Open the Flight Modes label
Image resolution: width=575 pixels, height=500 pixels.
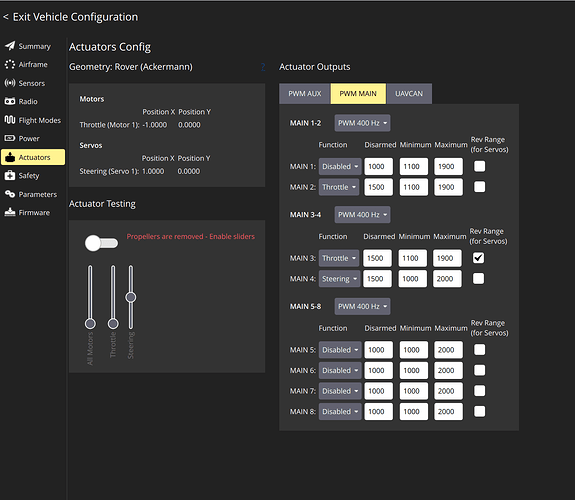[x=40, y=120]
